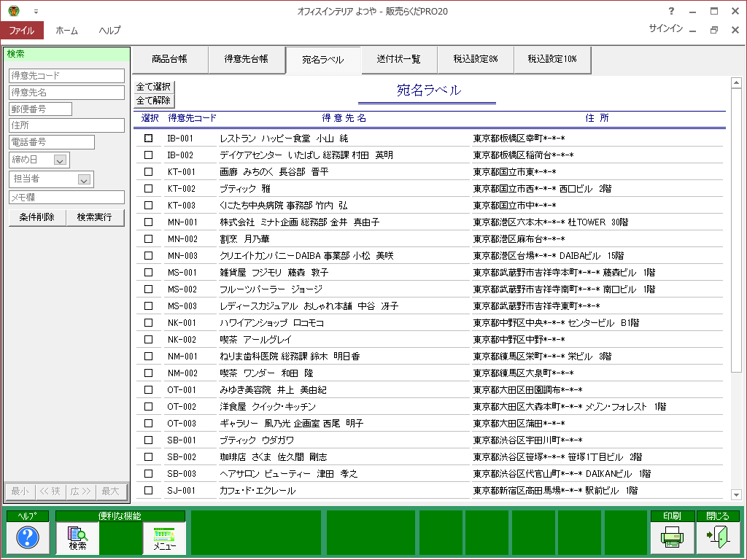Screen dimensions: 747x560
Task: Click the name 喫茶 アールグレイ
Action: 255,340
